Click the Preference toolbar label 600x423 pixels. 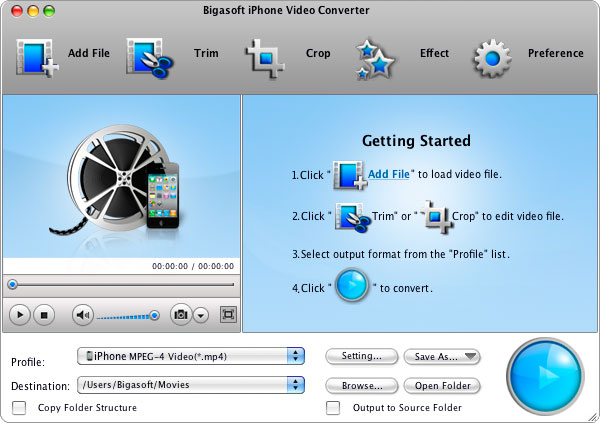point(556,53)
